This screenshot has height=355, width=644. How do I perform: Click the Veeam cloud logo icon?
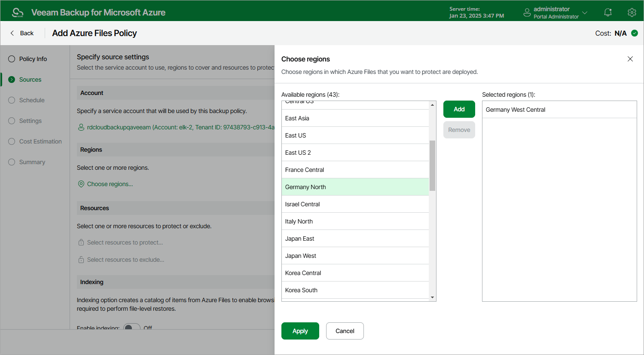tap(18, 12)
